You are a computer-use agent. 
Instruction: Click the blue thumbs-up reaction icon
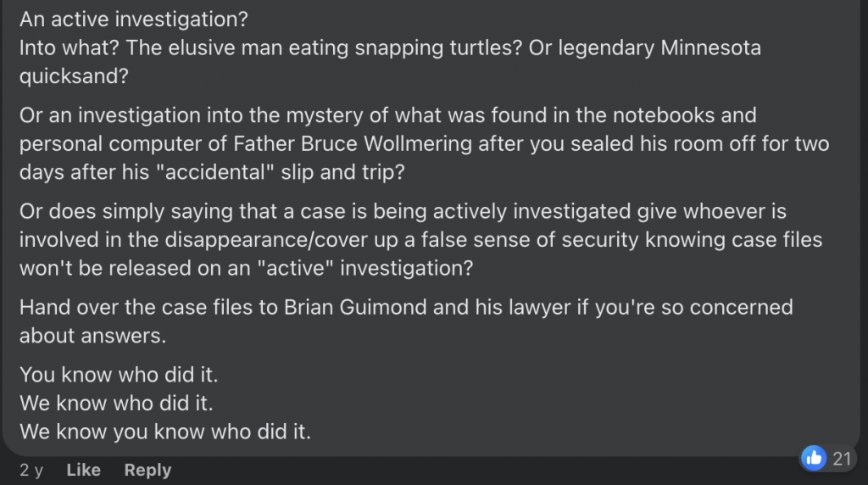[x=814, y=459]
